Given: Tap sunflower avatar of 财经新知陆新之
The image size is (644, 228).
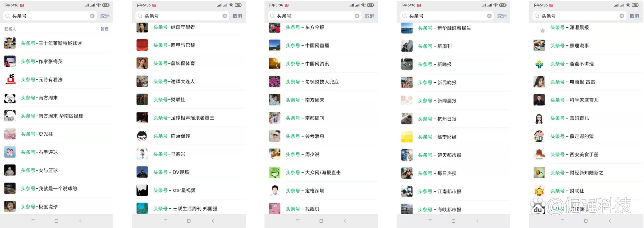Looking at the screenshot, I should [539, 173].
